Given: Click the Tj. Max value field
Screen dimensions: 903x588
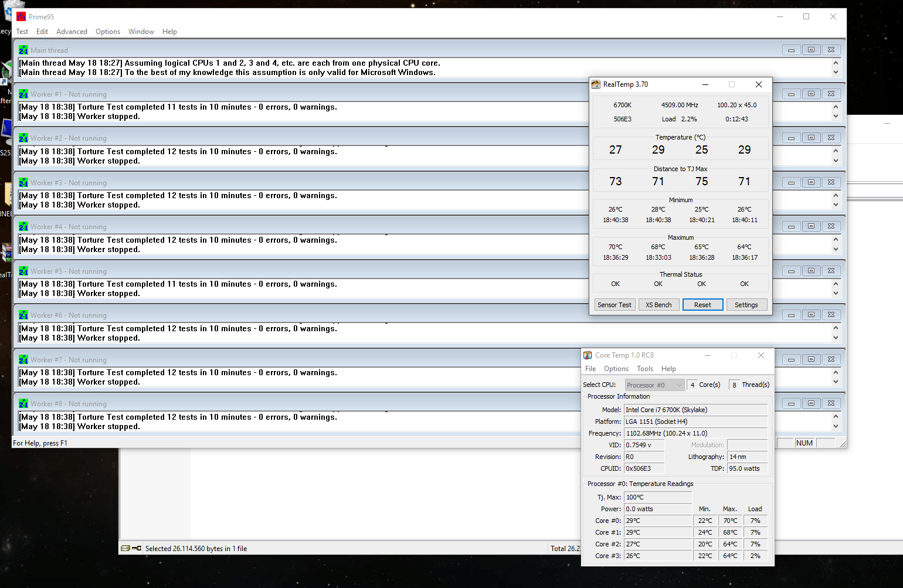Looking at the screenshot, I should point(658,497).
